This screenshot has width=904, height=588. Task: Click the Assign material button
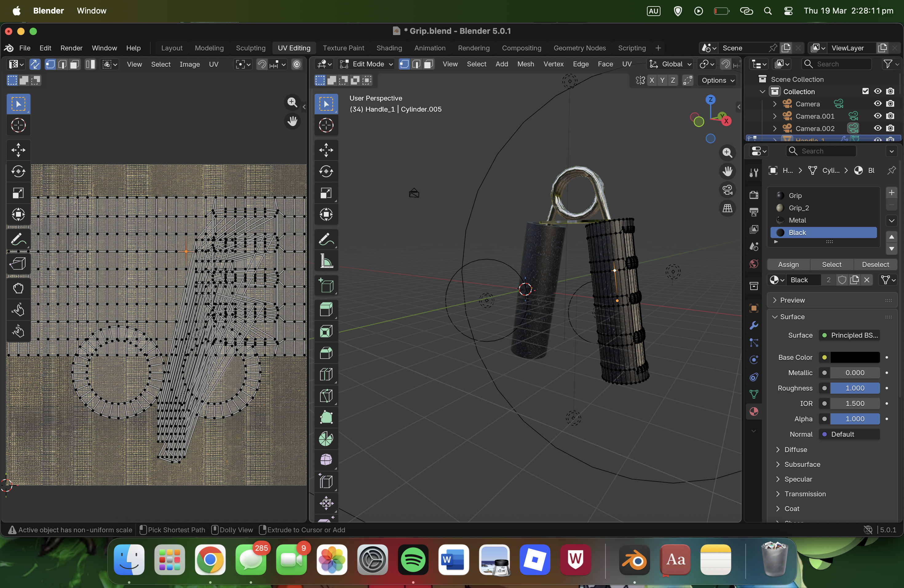click(x=788, y=264)
